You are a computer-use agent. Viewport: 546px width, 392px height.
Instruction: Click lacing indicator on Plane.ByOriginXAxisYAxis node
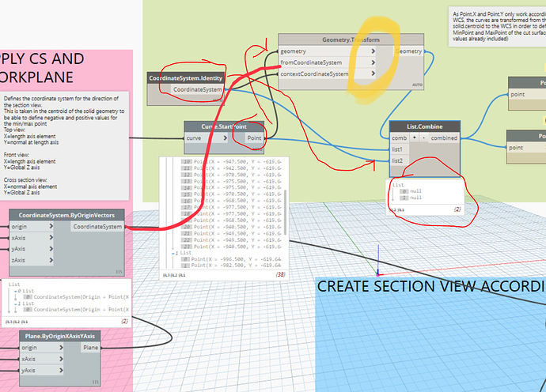(96, 382)
